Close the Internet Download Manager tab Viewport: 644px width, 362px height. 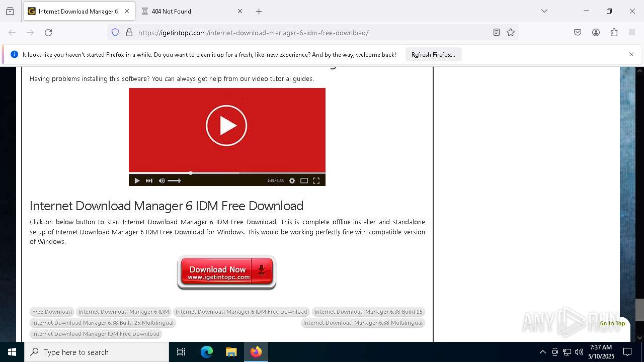(127, 11)
